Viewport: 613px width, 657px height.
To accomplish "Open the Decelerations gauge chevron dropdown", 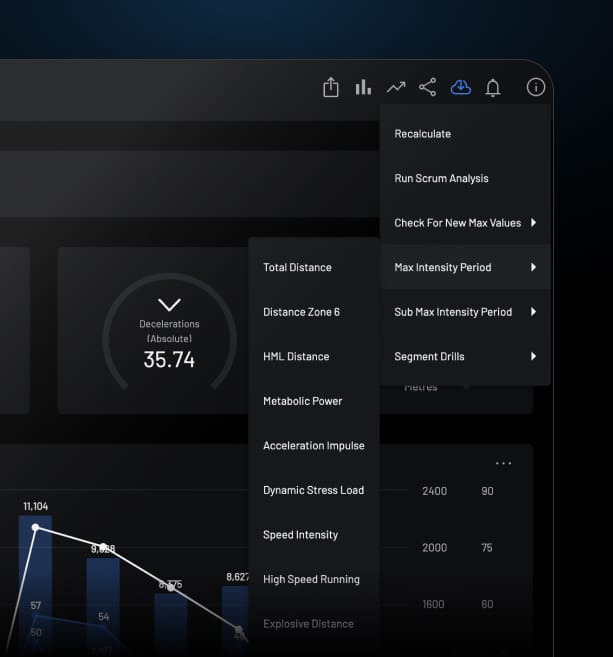I will 169,305.
